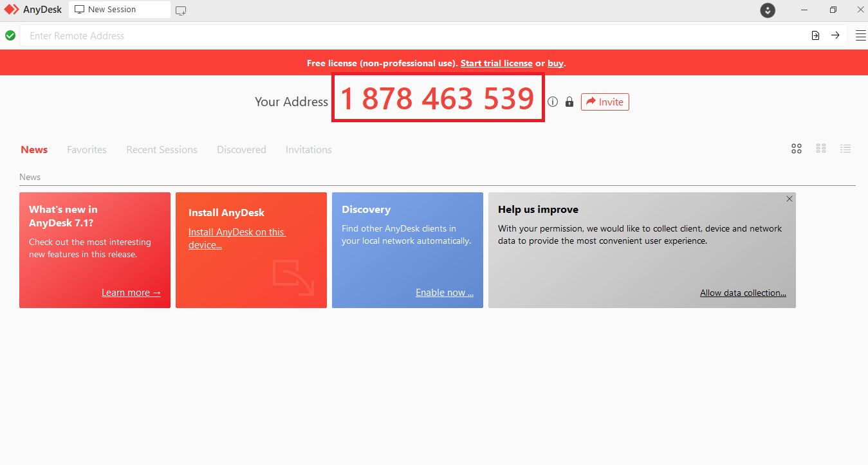Click the Enter Remote Address field
This screenshot has width=868, height=465.
(x=412, y=35)
